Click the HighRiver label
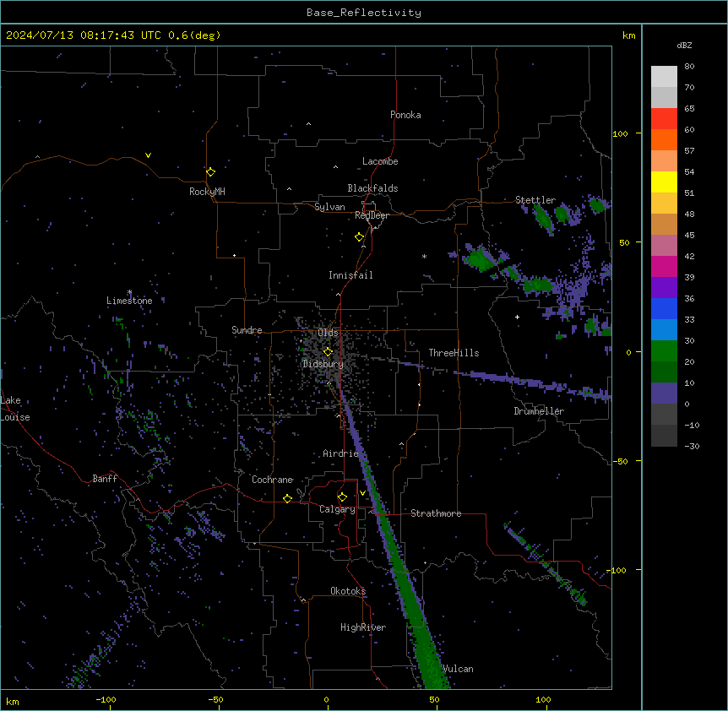Screen dimensions: 728x711 point(363,627)
